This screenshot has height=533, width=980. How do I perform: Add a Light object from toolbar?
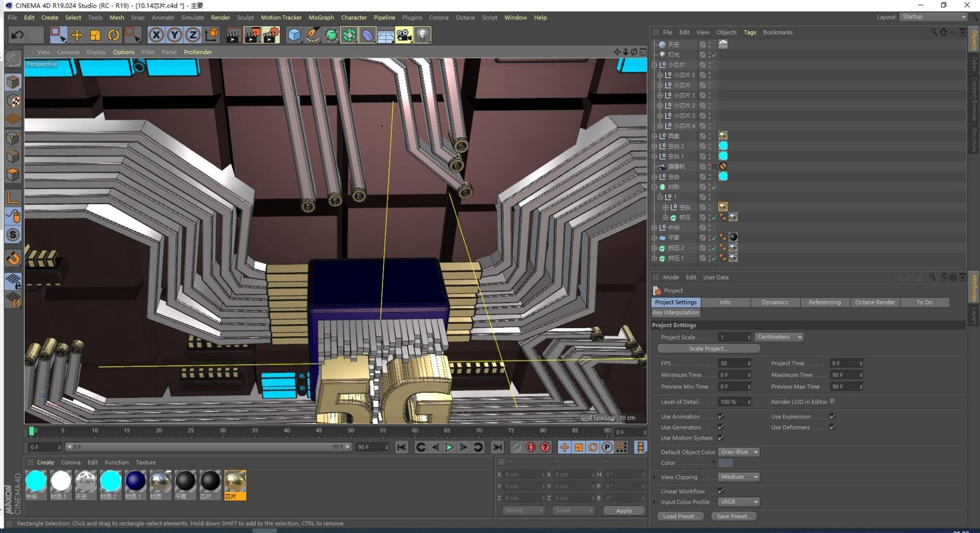pos(422,35)
